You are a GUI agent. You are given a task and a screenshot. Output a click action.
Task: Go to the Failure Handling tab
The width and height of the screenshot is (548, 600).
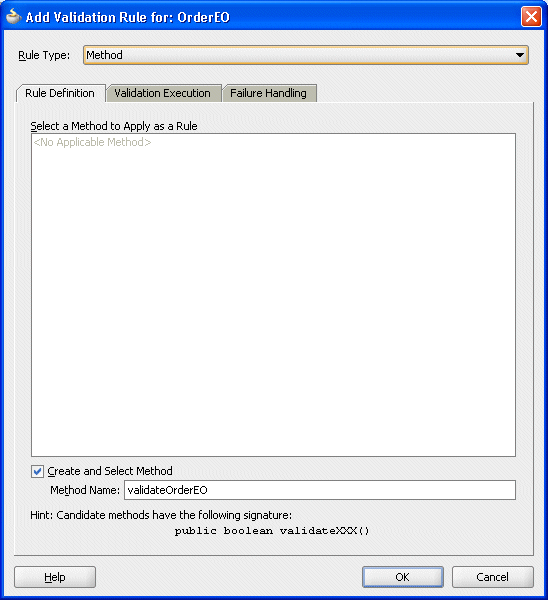click(x=268, y=93)
